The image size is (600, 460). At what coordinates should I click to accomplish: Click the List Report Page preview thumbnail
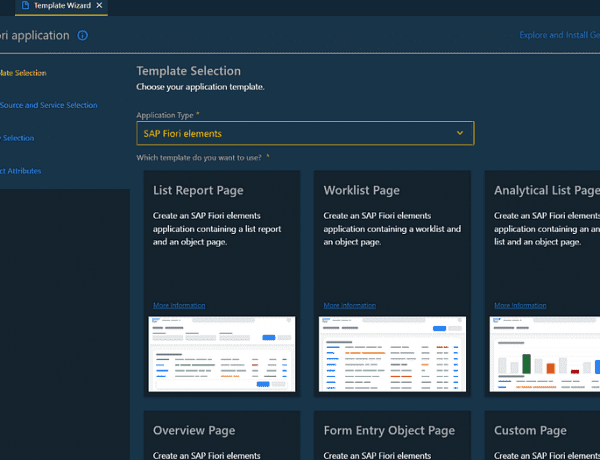point(224,354)
